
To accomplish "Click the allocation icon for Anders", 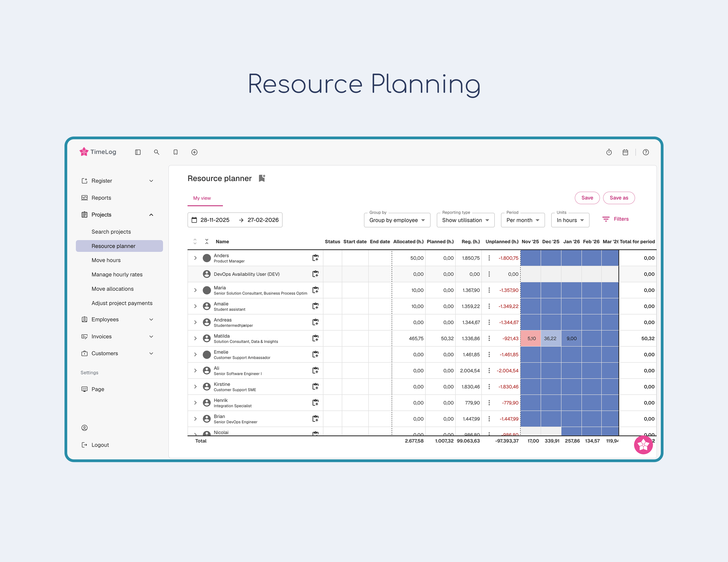I will (315, 258).
